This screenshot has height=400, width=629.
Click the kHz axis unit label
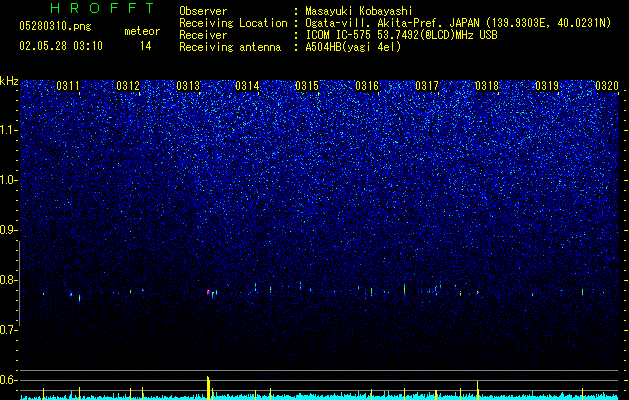pyautogui.click(x=9, y=81)
